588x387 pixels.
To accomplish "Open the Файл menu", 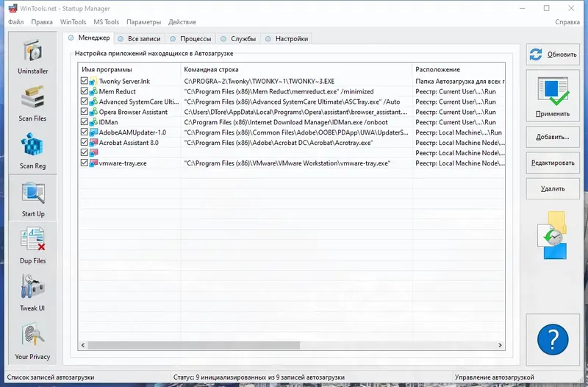I will [x=15, y=22].
